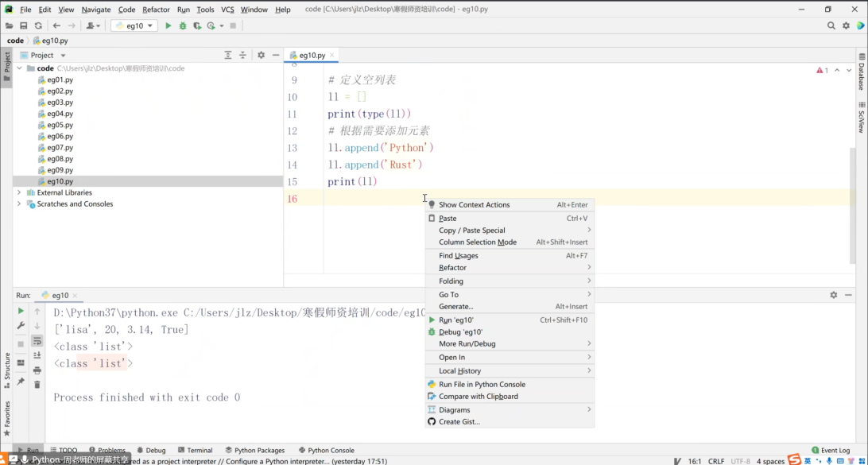Toggle scroll to end in Run console
Viewport: 868px width, 465px height.
point(37,355)
